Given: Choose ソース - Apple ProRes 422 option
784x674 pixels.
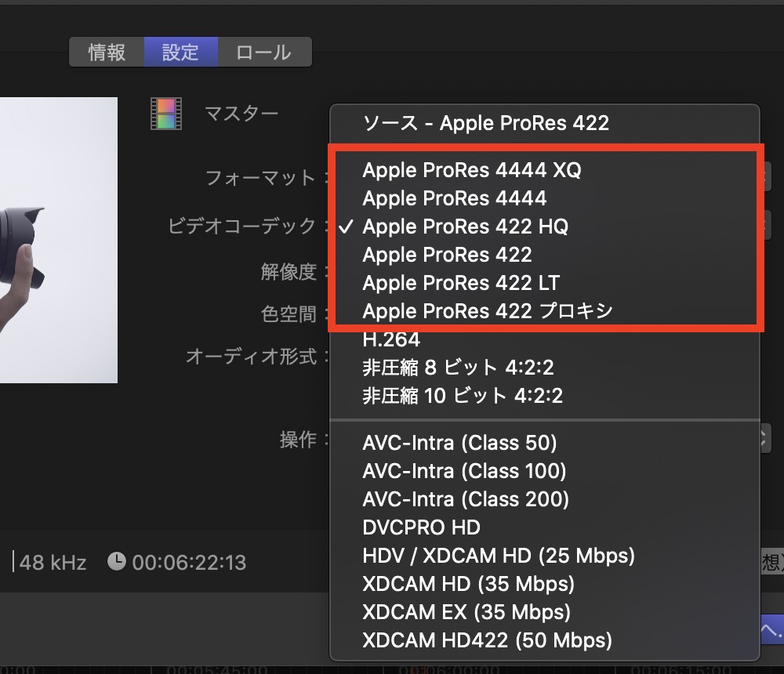Looking at the screenshot, I should coord(545,123).
